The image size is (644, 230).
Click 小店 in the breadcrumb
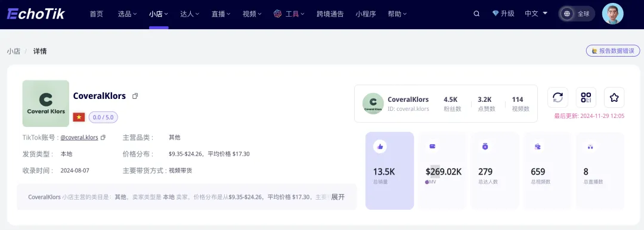click(x=14, y=51)
